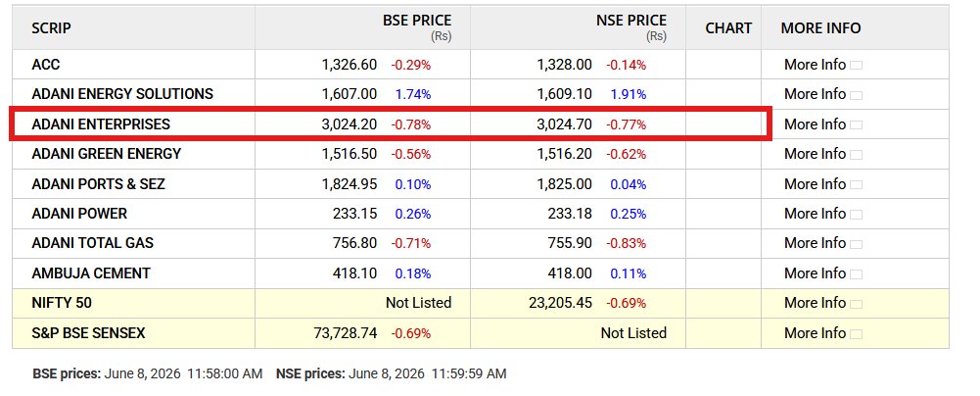Select the ADANI POWER scrip name
Image resolution: width=980 pixels, height=396 pixels.
(79, 214)
